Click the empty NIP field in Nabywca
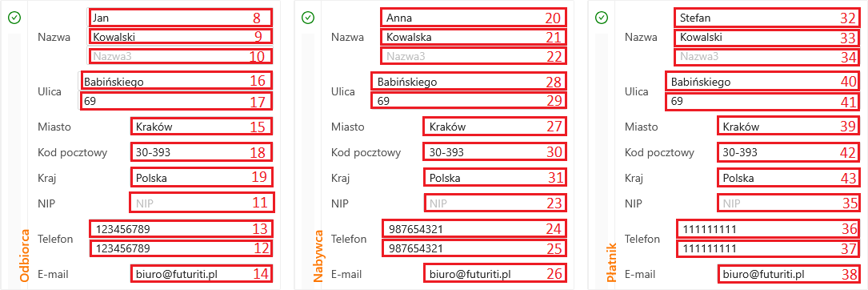 495,203
